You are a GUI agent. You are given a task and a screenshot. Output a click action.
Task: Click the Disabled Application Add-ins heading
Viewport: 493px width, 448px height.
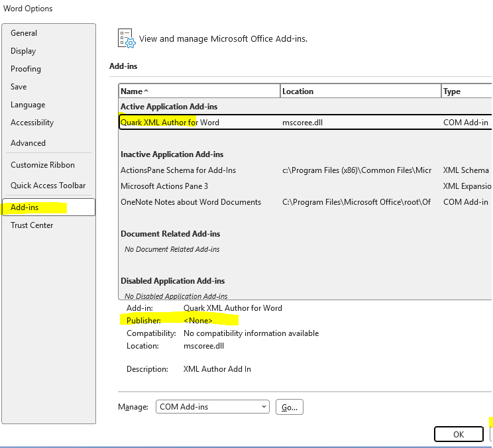pos(172,281)
